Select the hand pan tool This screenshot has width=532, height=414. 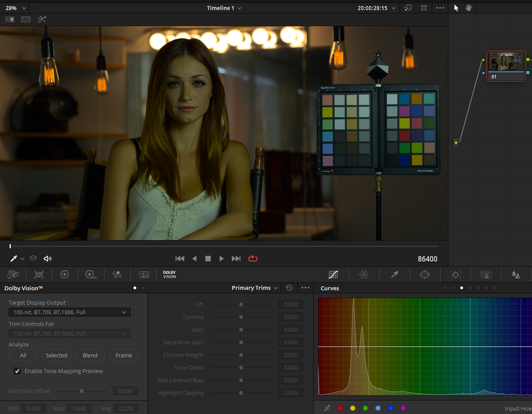click(468, 8)
